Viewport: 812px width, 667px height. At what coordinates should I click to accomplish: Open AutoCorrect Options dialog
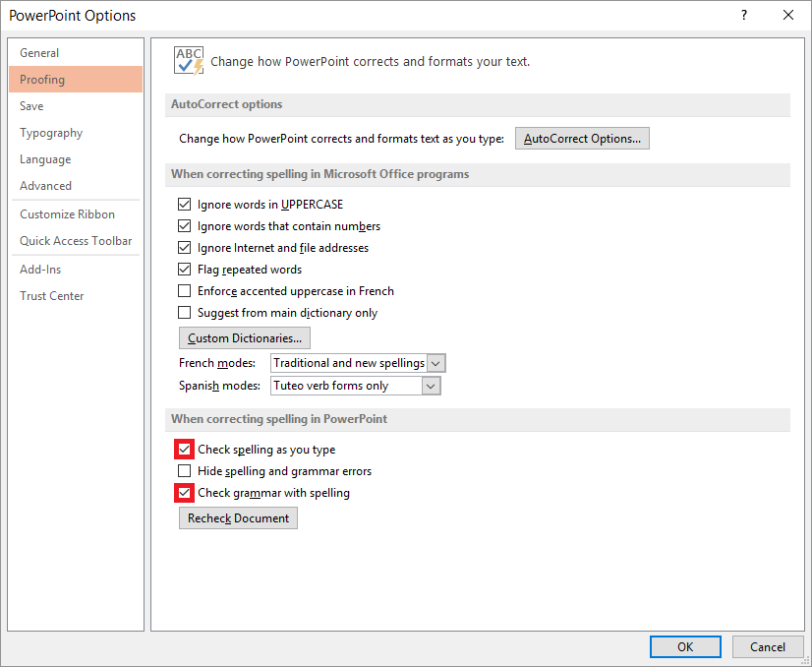click(582, 139)
